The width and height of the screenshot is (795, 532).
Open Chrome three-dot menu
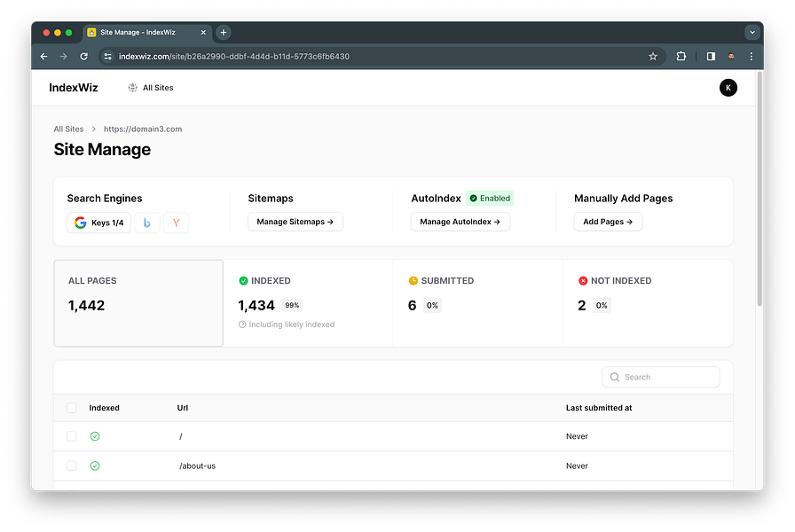pos(751,57)
